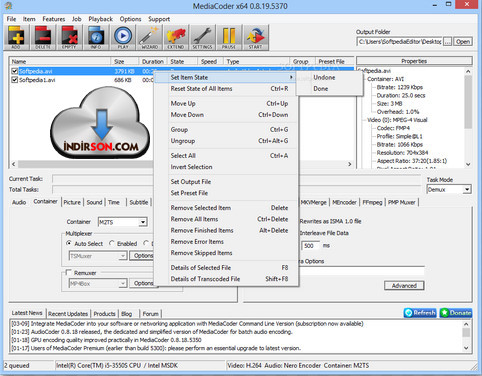This screenshot has height=376, width=482.
Task: Open the Options menu
Action: point(131,19)
